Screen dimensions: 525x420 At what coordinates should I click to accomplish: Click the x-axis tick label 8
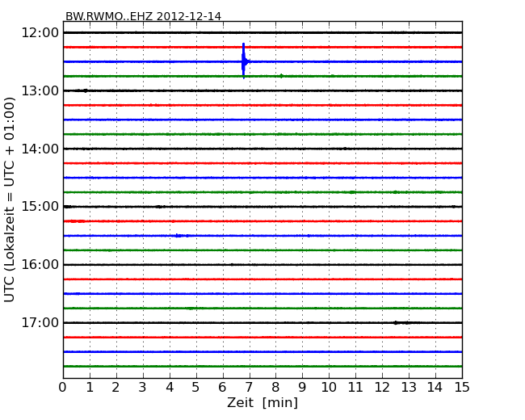click(275, 388)
